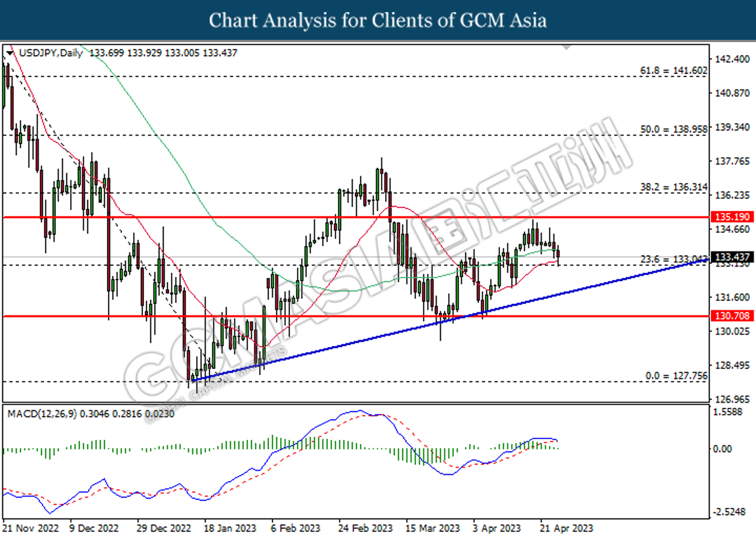Viewport: 756px width, 540px height.
Task: Click the Chart Analysis for Clients title
Action: click(377, 21)
